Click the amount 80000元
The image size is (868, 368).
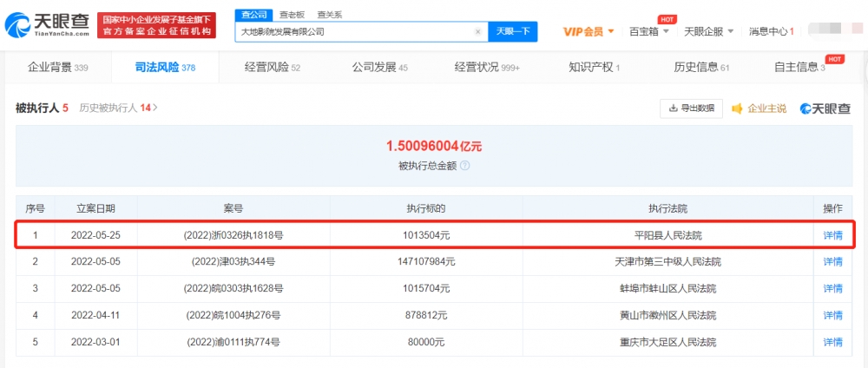click(x=426, y=342)
